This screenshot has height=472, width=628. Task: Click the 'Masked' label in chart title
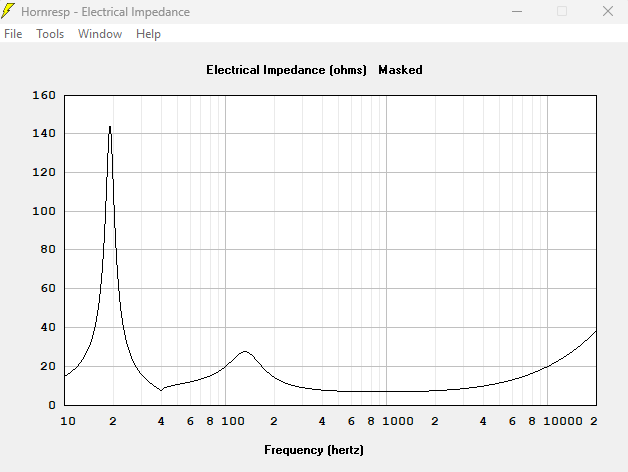(x=400, y=70)
